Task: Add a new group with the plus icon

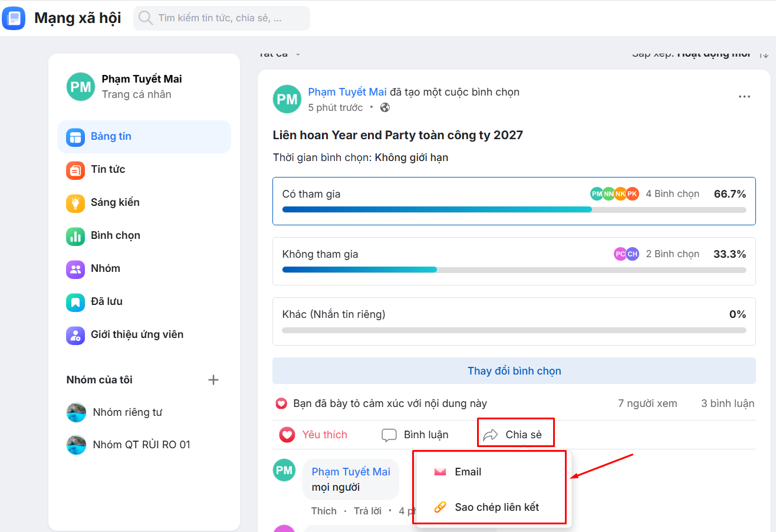Action: 213,380
